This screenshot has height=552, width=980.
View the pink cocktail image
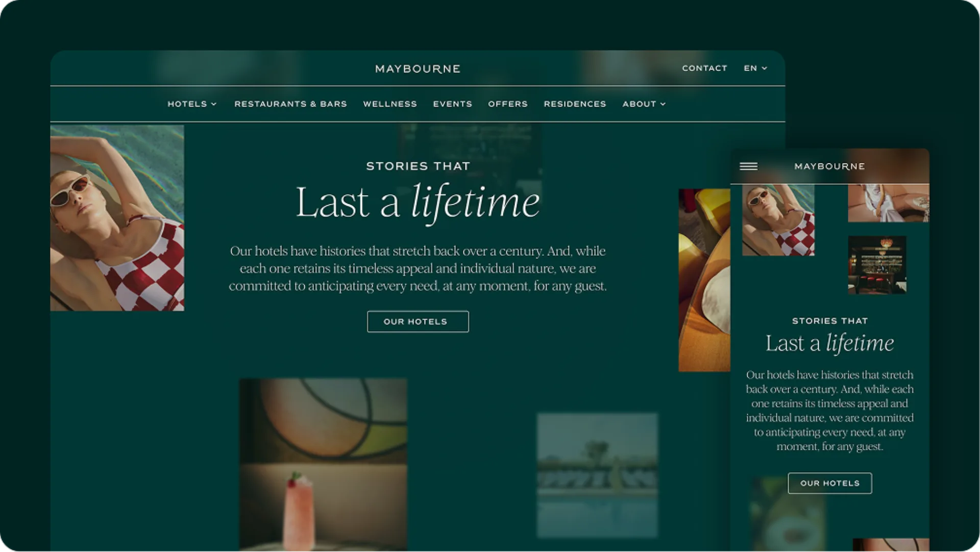[323, 464]
